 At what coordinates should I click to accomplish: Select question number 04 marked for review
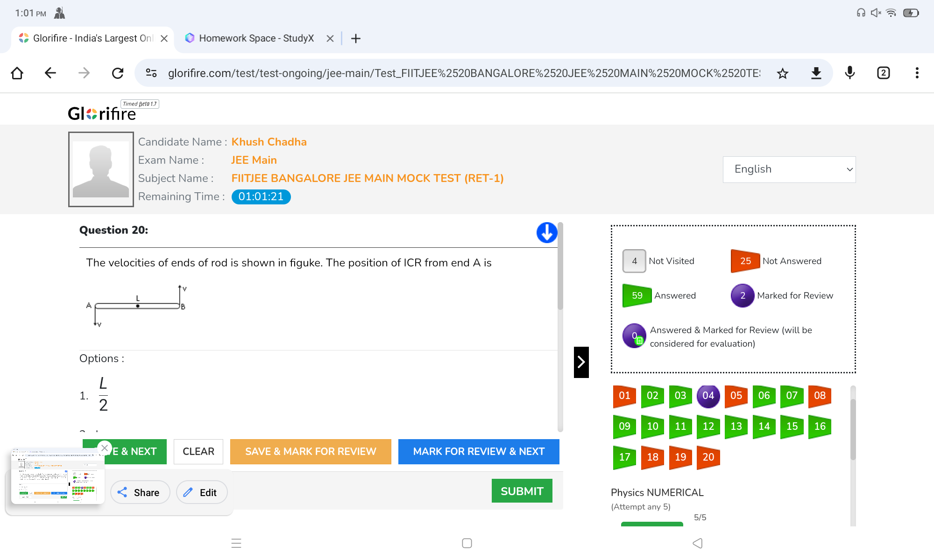click(x=707, y=395)
